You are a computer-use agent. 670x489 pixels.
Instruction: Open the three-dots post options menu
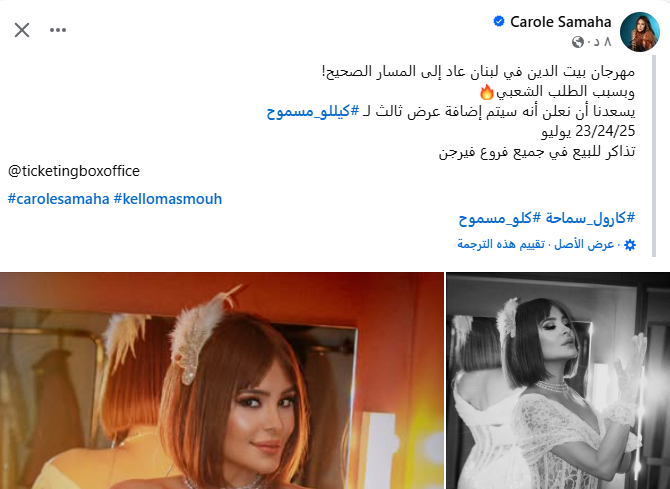tap(58, 30)
